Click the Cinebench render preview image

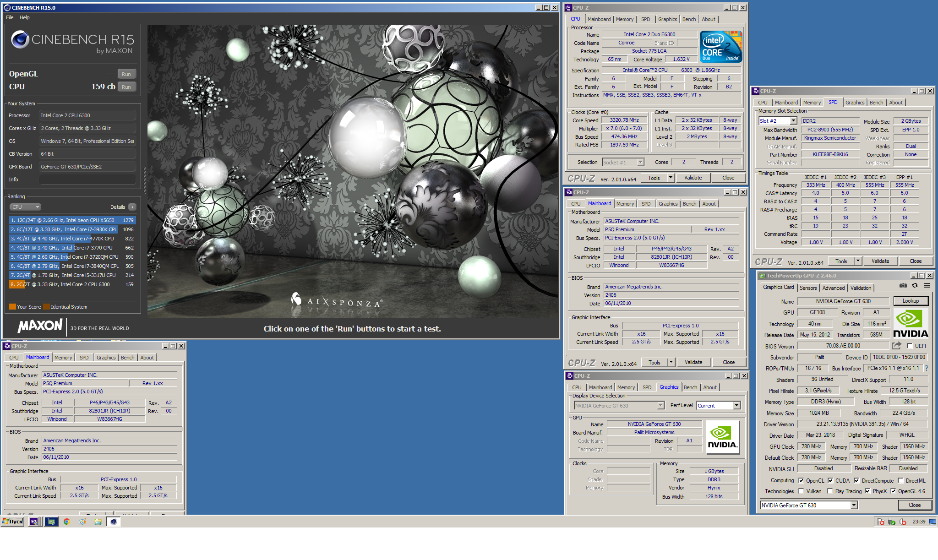click(353, 171)
